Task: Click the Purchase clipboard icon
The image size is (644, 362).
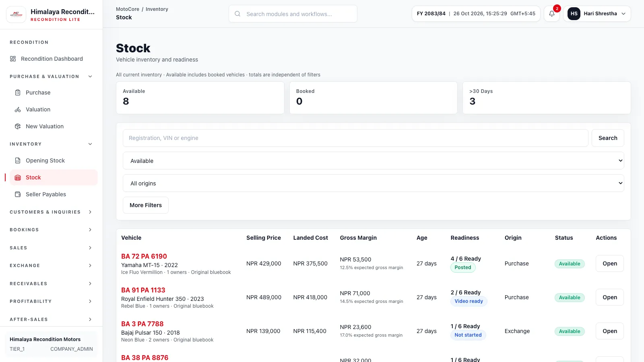Action: [18, 93]
